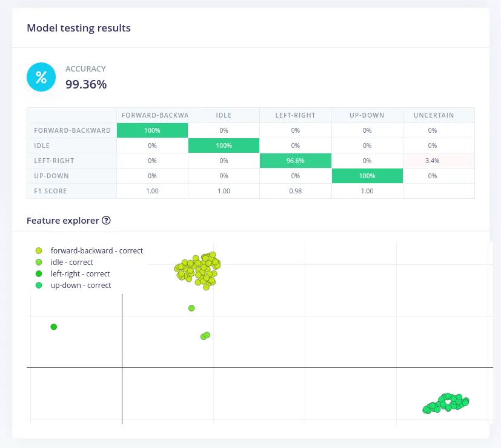The width and height of the screenshot is (501, 448).
Task: Click the yellow forward-backward cluster
Action: [197, 269]
